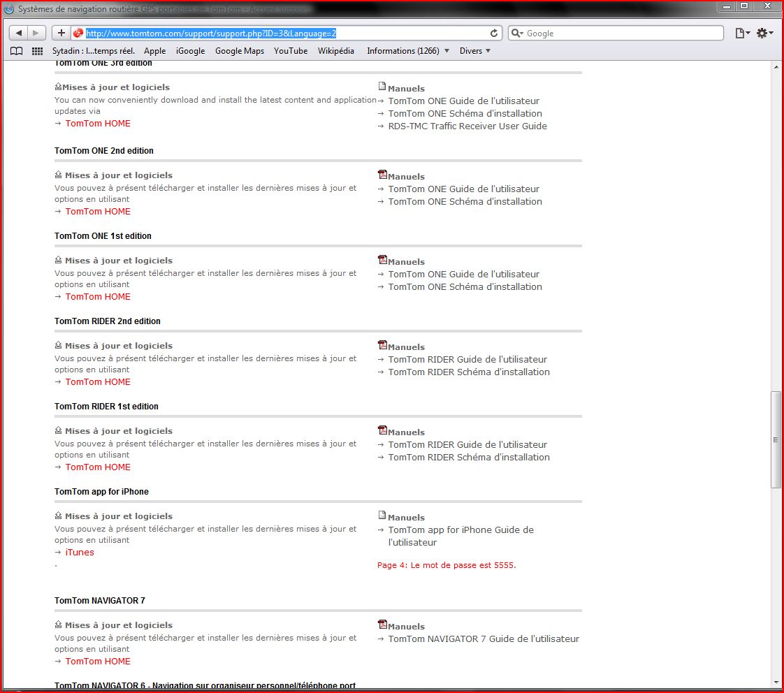
Task: Click scrollbar up arrow
Action: tap(776, 66)
